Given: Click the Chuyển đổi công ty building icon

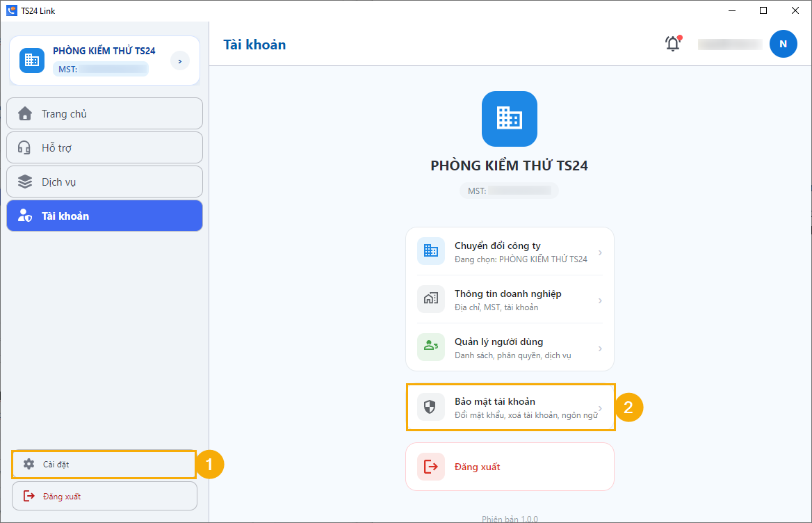Looking at the screenshot, I should click(x=431, y=251).
